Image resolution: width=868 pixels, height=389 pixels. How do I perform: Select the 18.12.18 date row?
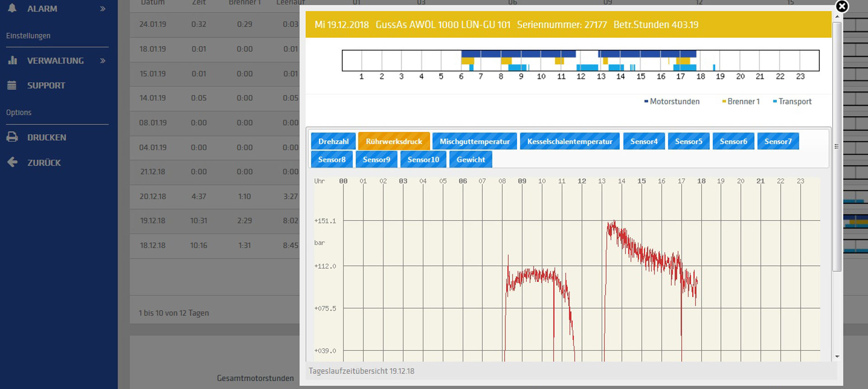coord(215,246)
